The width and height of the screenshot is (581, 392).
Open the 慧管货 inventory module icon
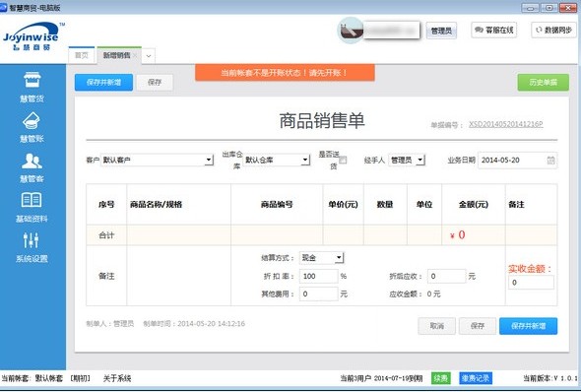pyautogui.click(x=32, y=80)
